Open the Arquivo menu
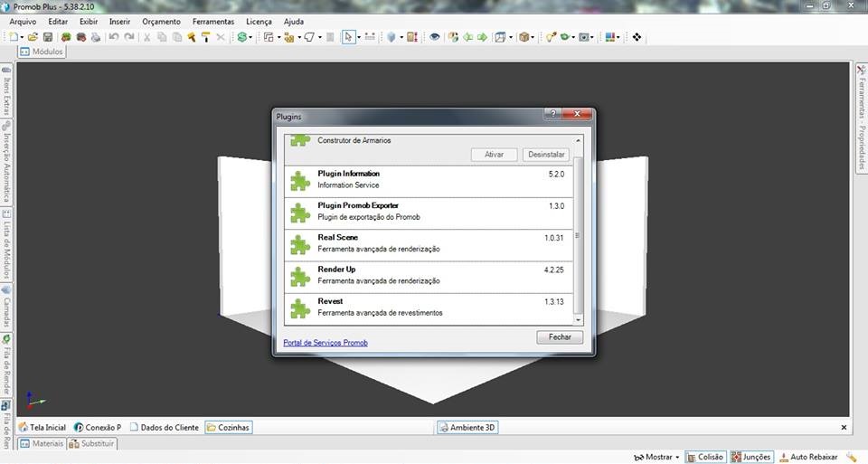This screenshot has height=464, width=868. pyautogui.click(x=23, y=22)
